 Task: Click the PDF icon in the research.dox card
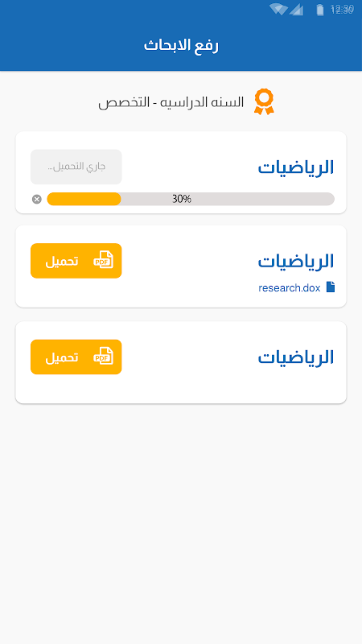pyautogui.click(x=103, y=260)
